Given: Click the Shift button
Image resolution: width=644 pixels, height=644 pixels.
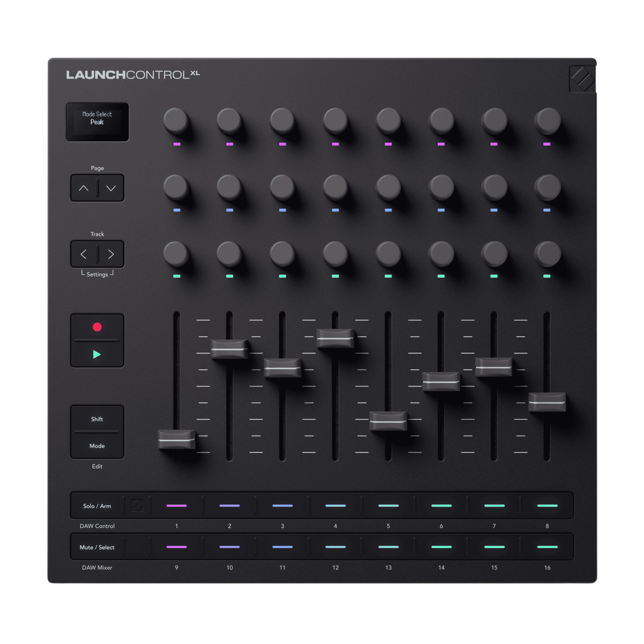Looking at the screenshot, I should 97,419.
